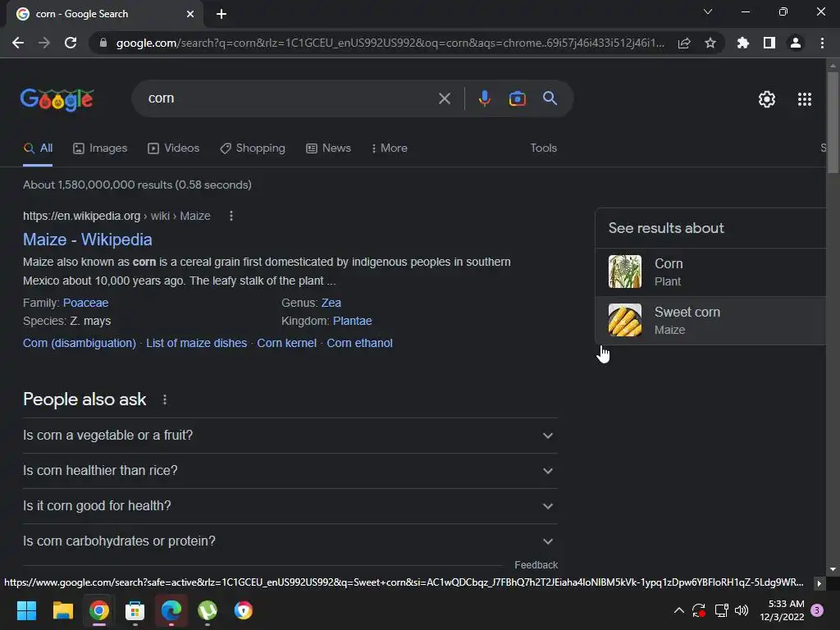Open the Chrome profile icon
This screenshot has width=840, height=630.
click(x=796, y=43)
